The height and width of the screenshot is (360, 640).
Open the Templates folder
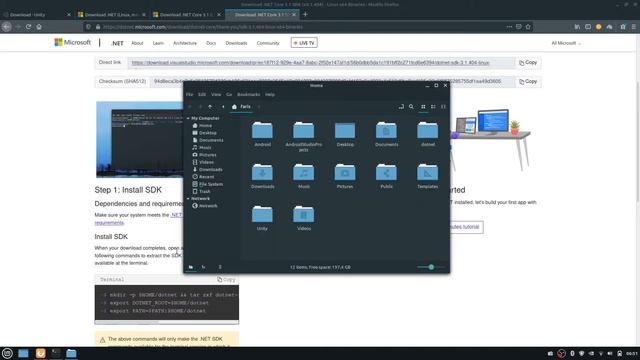point(427,176)
